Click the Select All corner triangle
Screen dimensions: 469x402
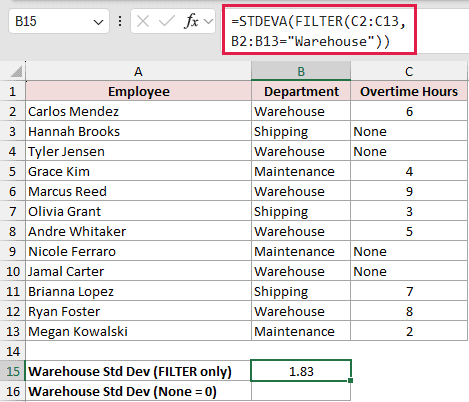(16, 71)
